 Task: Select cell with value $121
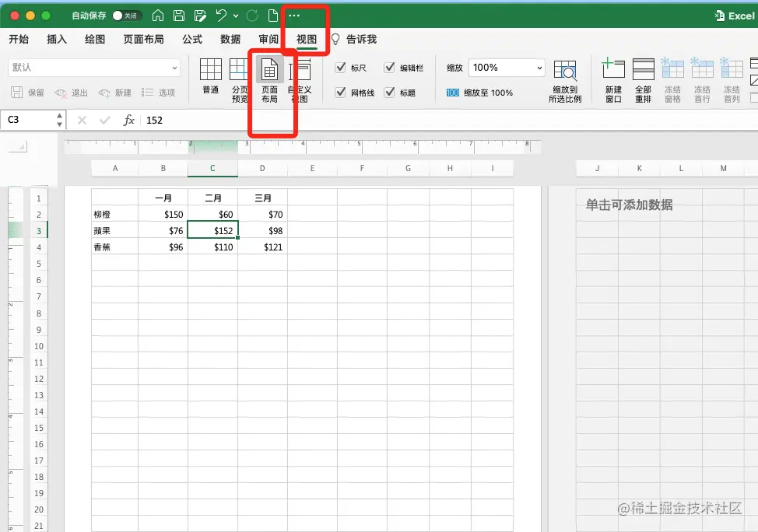click(x=262, y=247)
